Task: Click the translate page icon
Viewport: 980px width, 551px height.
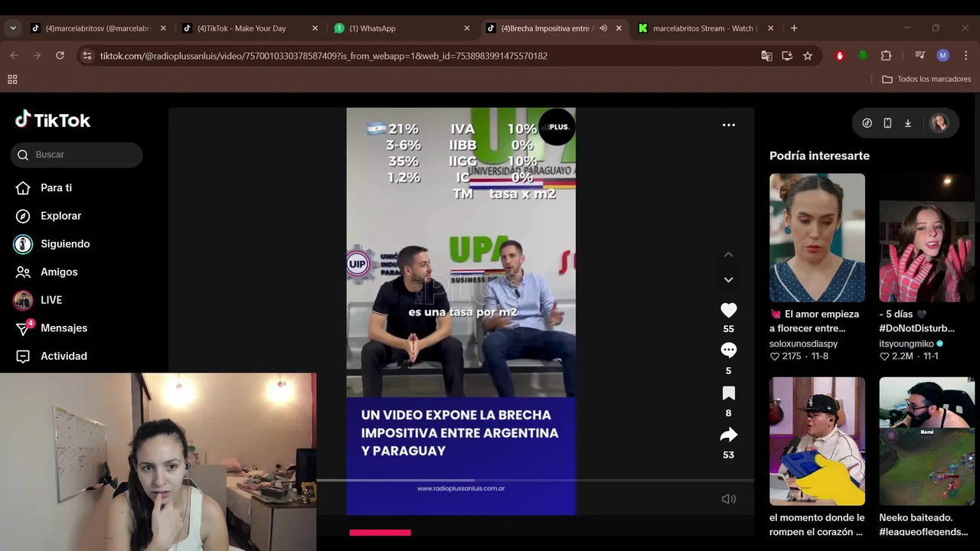Action: (766, 56)
